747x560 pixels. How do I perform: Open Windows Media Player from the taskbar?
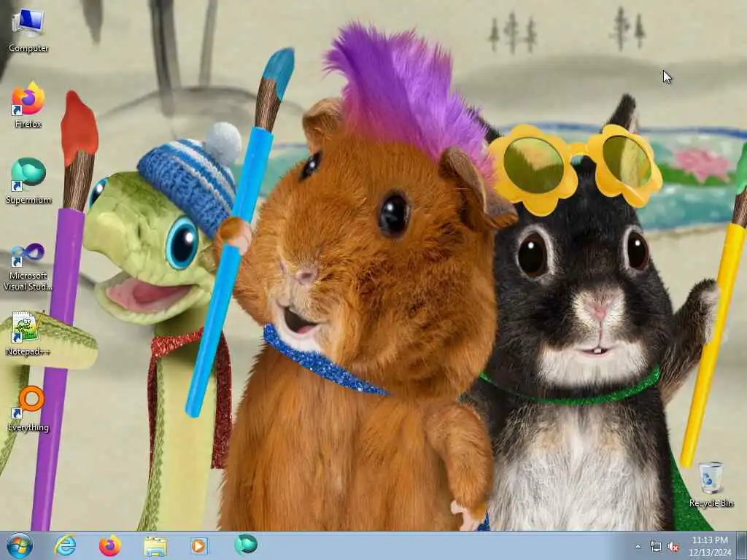pos(199,545)
